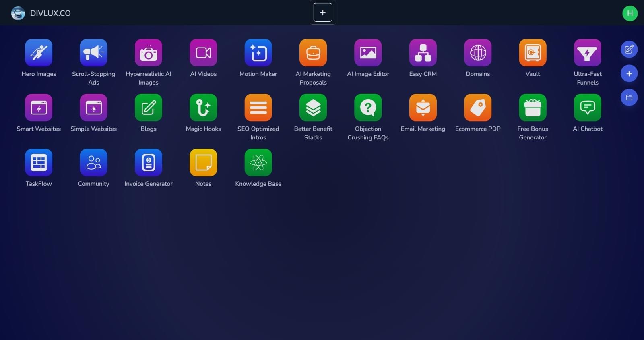Open the Email Marketing app
The image size is (644, 340).
coord(423,108)
